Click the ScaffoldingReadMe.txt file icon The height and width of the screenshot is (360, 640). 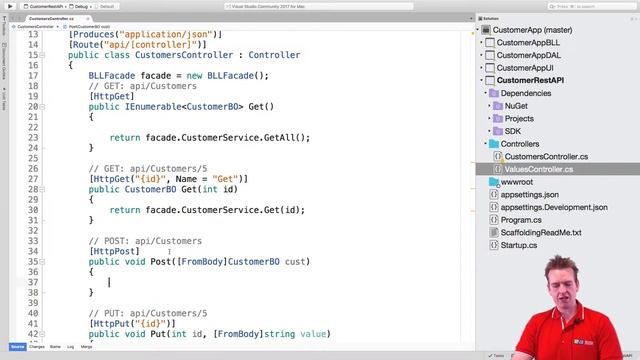pyautogui.click(x=494, y=232)
